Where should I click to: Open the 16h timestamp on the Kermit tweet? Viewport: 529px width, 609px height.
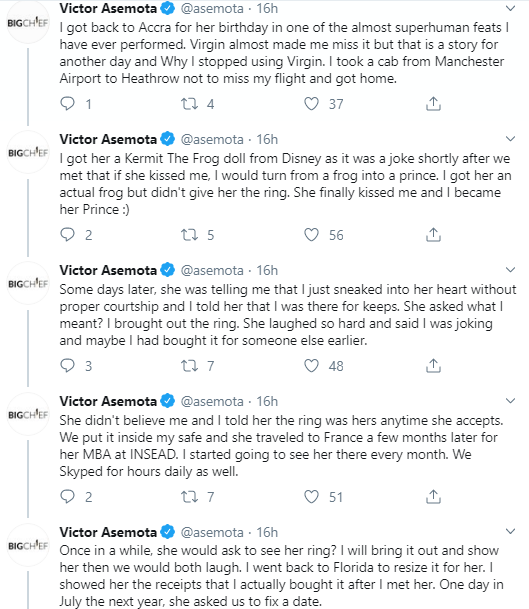267,139
